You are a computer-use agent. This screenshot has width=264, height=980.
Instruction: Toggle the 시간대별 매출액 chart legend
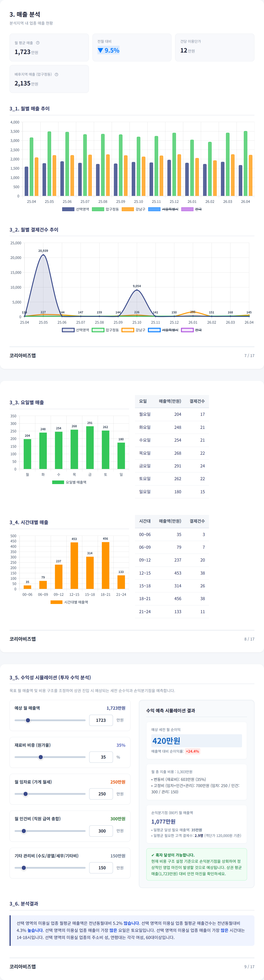69,602
